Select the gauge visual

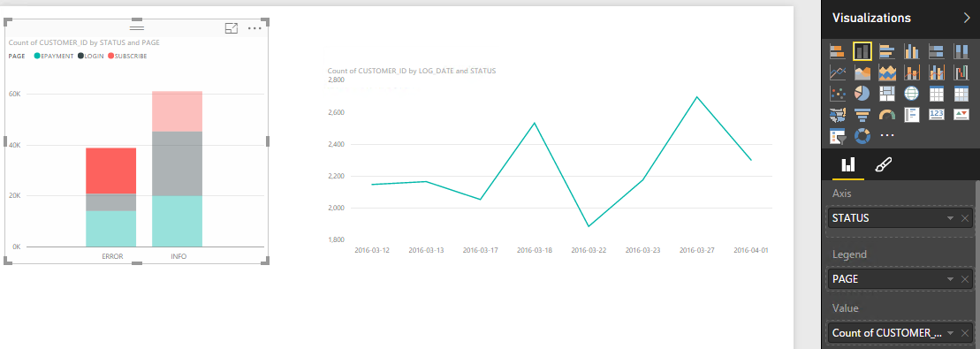[x=887, y=115]
